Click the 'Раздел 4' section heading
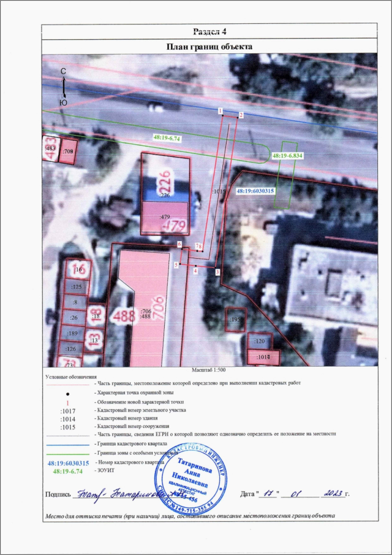Viewport: 392px width, 555px height. pos(210,32)
